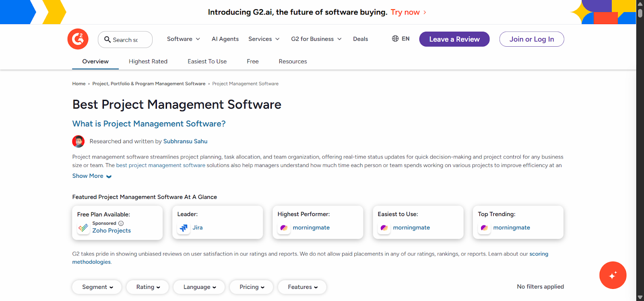Click best project management software inline link
Viewport: 644px width, 301px height.
click(x=161, y=165)
